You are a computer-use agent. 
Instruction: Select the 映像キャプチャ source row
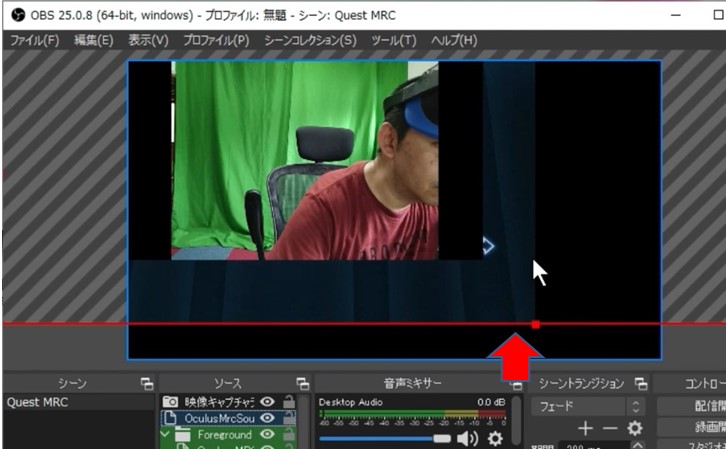point(229,402)
